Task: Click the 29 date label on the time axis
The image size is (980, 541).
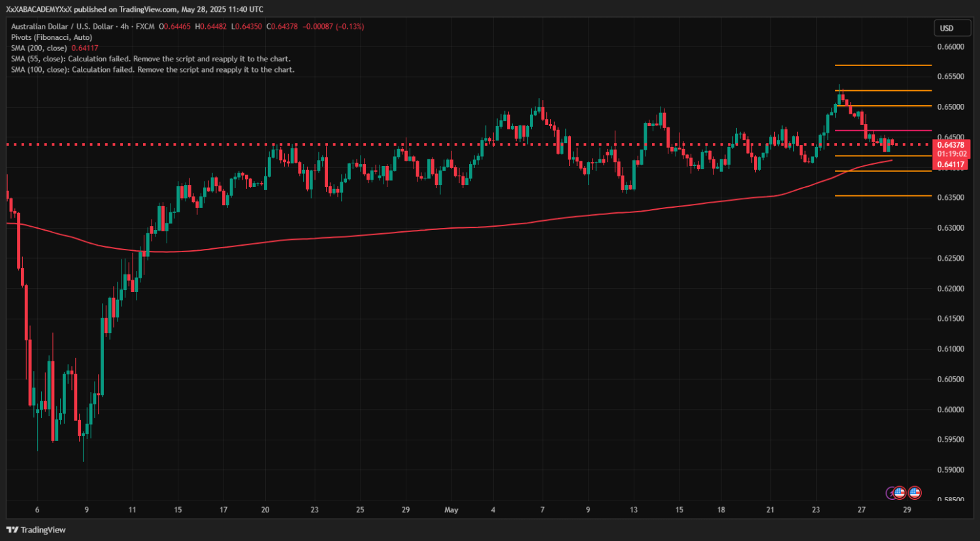Action: coord(907,510)
